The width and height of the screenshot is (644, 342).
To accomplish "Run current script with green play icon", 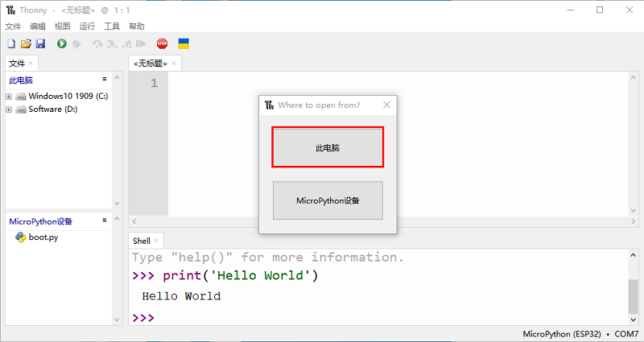I will pos(62,43).
